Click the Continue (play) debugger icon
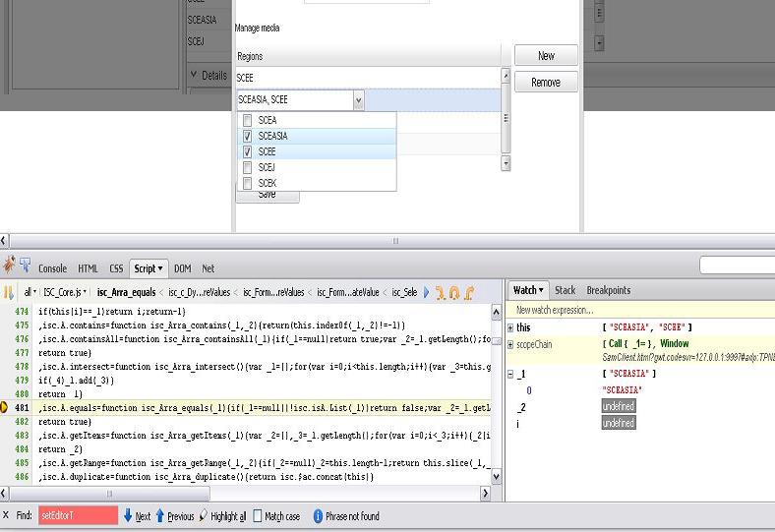 tap(426, 292)
